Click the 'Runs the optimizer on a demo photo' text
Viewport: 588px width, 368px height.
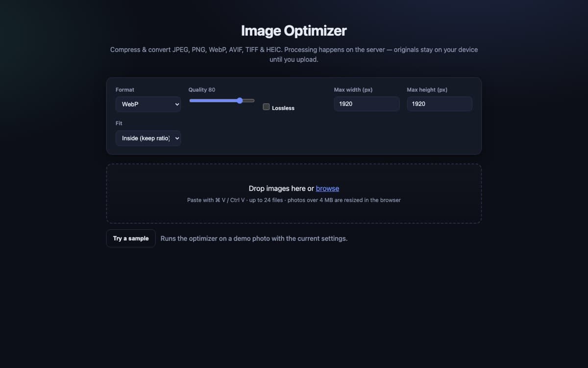point(254,238)
